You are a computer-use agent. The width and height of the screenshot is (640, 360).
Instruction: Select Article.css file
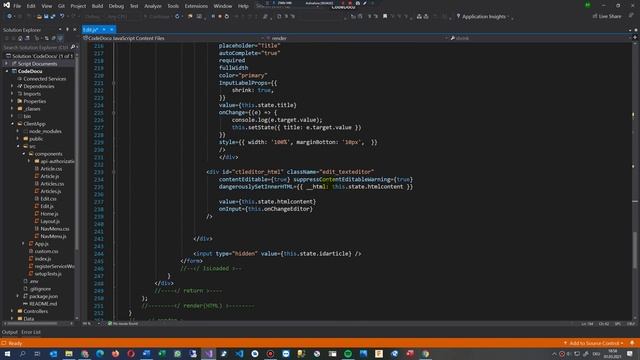tap(51, 169)
